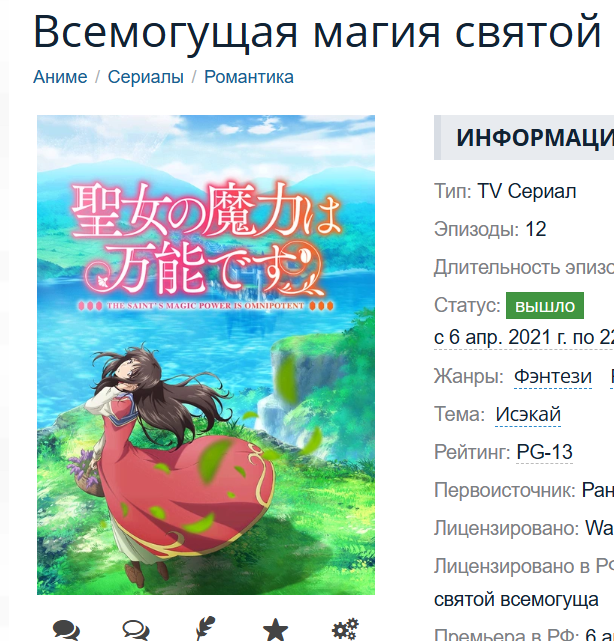Click the TV Сериал type value
This screenshot has width=614, height=641.
(x=527, y=191)
